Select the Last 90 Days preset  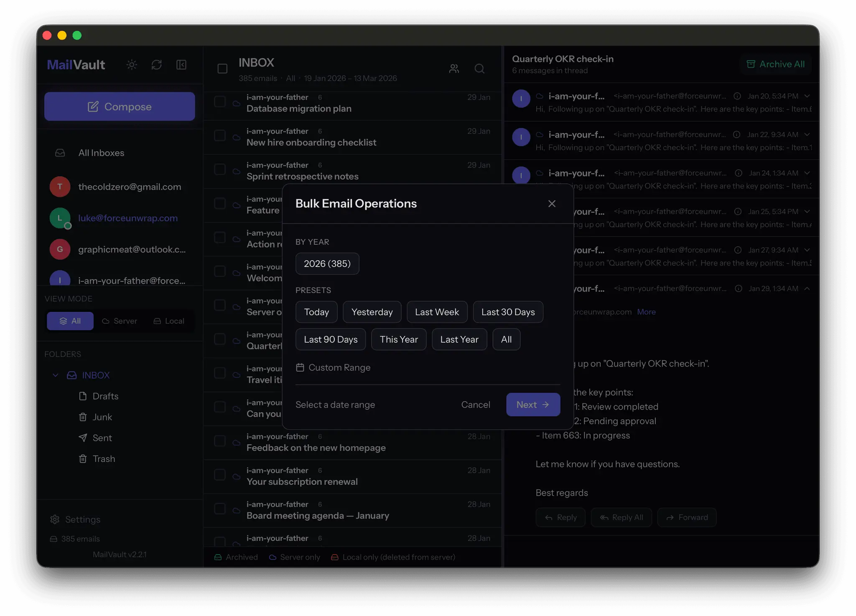point(331,339)
